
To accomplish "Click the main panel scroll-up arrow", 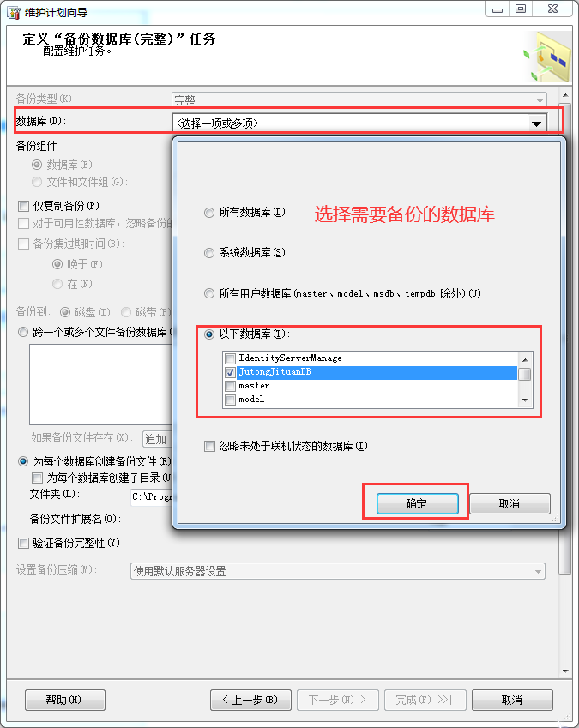I will (565, 96).
